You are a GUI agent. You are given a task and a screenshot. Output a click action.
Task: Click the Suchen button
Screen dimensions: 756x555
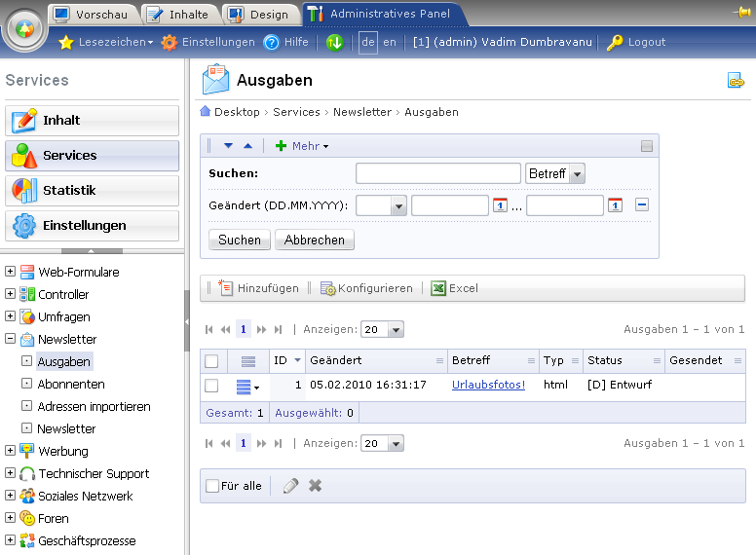point(240,240)
